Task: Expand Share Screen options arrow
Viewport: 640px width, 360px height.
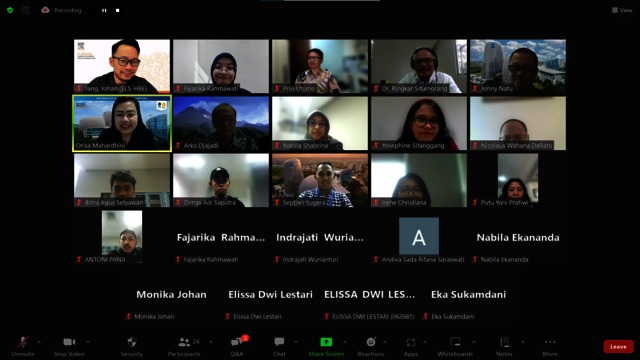Action: 345,342
